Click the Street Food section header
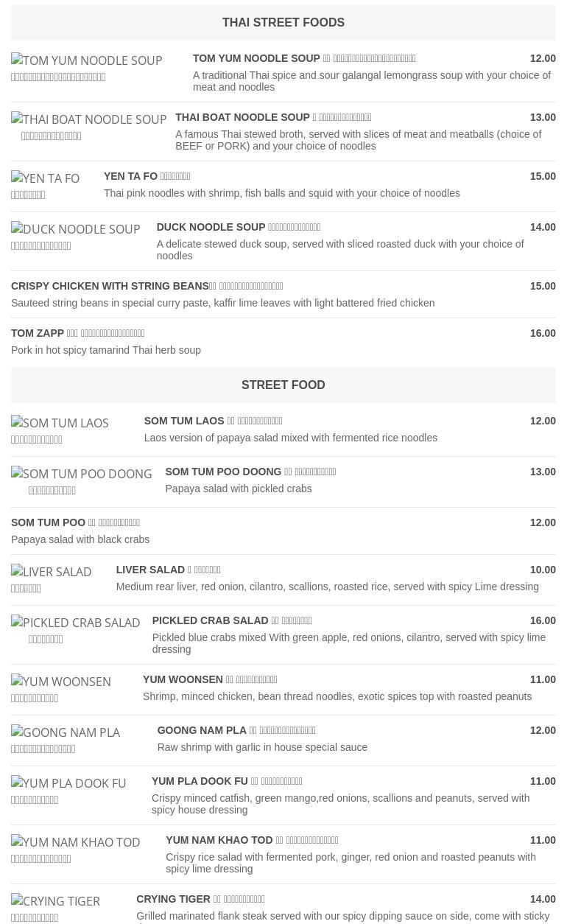 [283, 385]
